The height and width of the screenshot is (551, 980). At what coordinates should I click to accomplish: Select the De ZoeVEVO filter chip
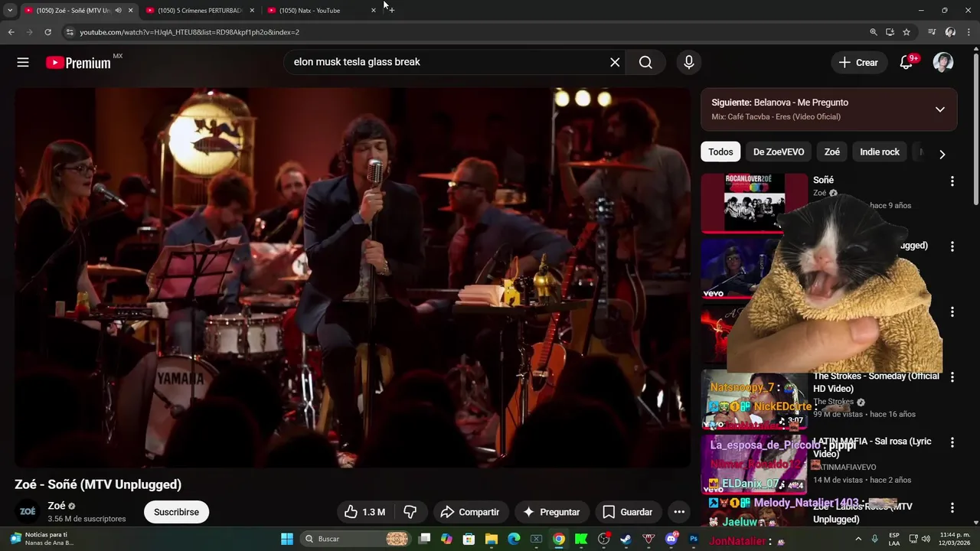779,152
